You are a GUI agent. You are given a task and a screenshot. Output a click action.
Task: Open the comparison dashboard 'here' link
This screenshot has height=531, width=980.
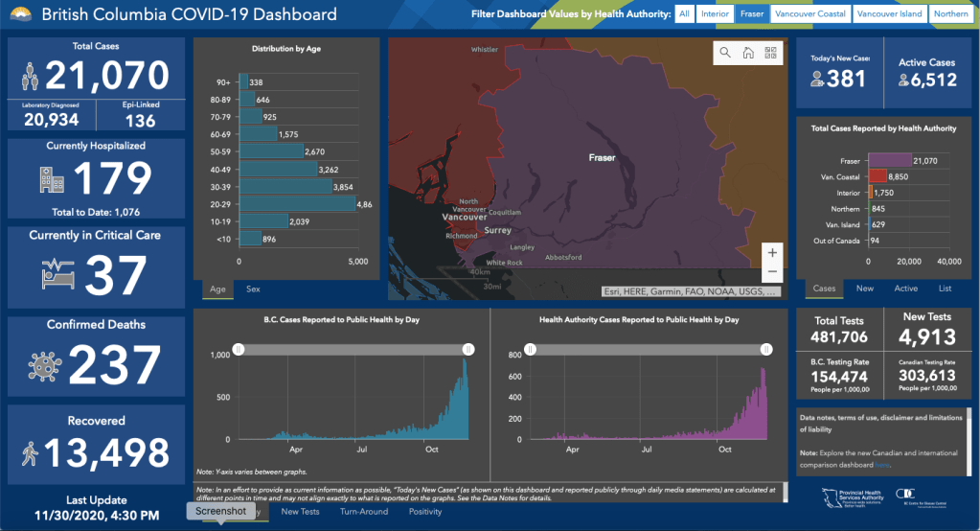pyautogui.click(x=881, y=465)
